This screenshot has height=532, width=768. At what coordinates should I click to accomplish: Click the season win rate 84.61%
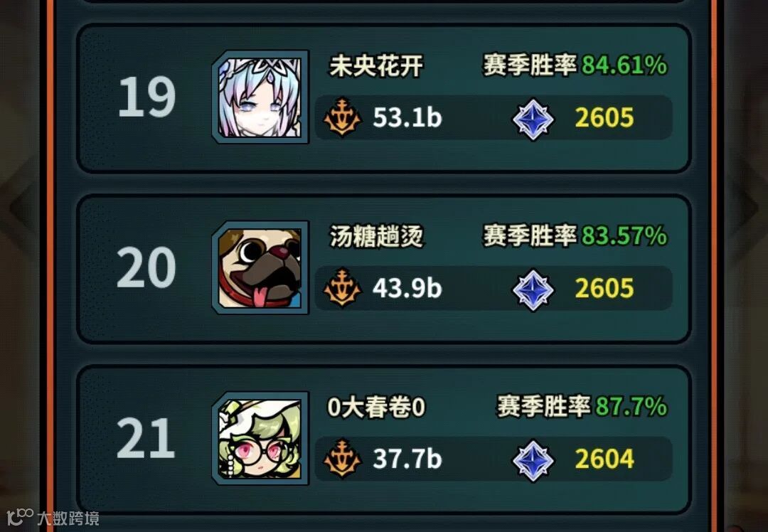(x=624, y=65)
